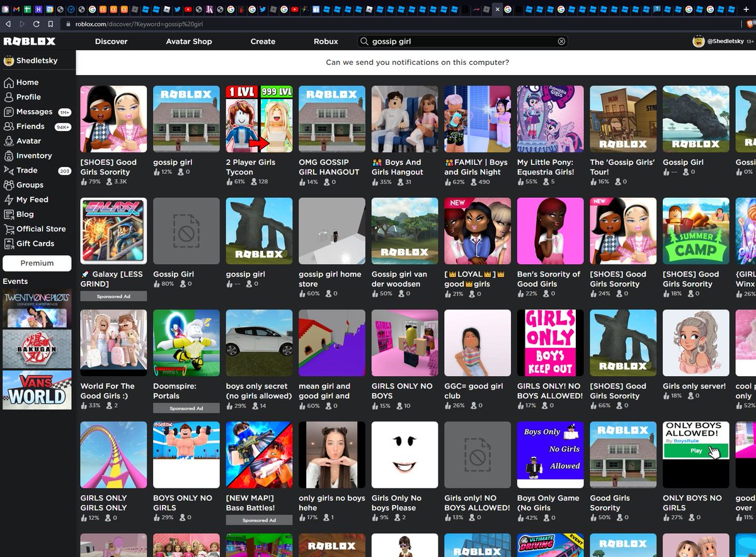Open the Bakugan event banner
756x557 pixels.
(x=37, y=349)
